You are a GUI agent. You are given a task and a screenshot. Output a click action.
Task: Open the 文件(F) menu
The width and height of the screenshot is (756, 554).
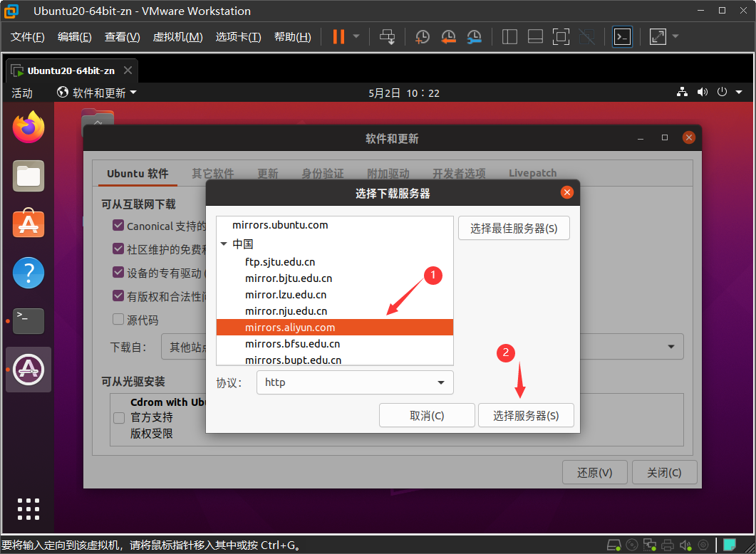coord(28,37)
